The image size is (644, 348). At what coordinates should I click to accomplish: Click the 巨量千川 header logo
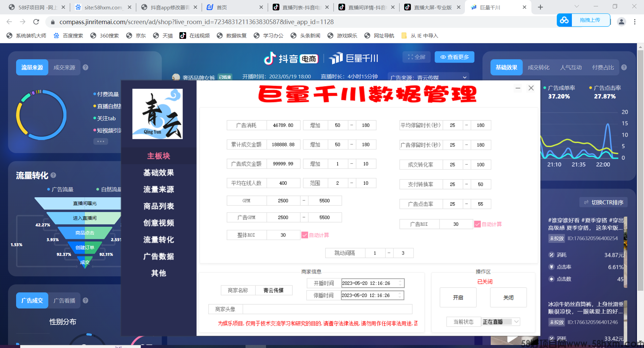tap(353, 58)
